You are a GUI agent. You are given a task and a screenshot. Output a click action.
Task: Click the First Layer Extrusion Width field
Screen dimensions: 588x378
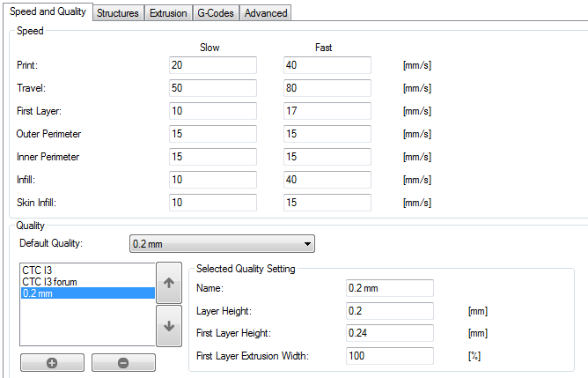(x=390, y=356)
